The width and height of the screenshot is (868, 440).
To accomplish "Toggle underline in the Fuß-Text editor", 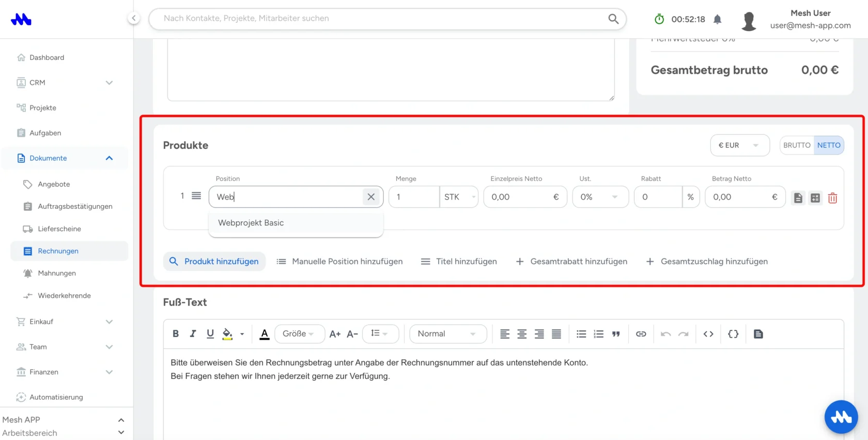I will click(x=210, y=334).
